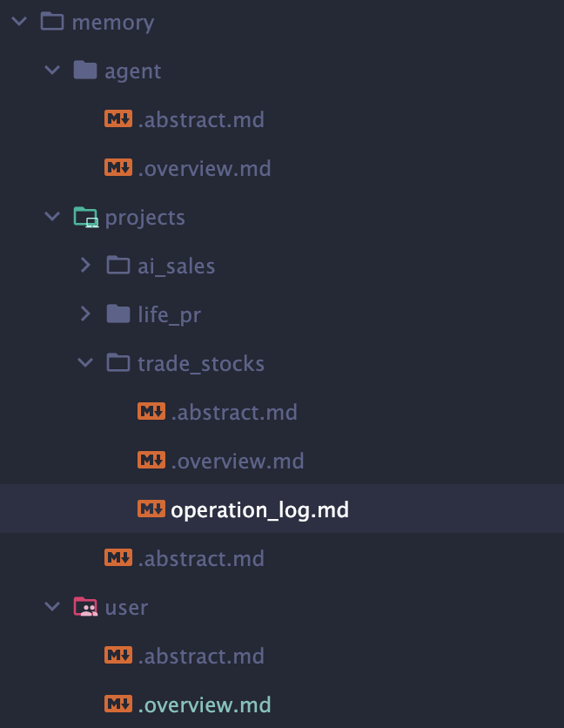Click the trade_stocks folder icon

118,362
